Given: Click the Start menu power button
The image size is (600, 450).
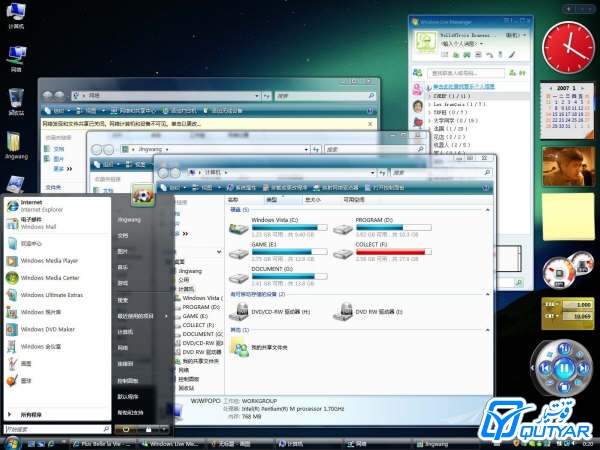Looking at the screenshot, I should pyautogui.click(x=126, y=429).
